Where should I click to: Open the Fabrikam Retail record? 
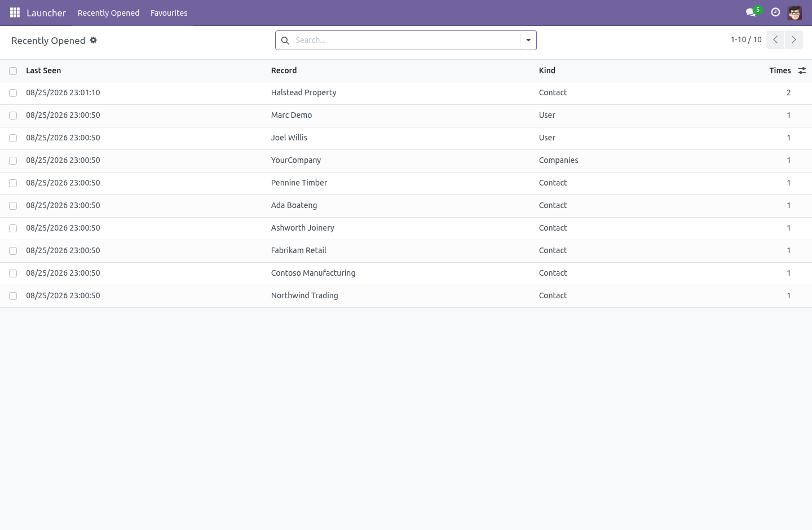coord(298,250)
